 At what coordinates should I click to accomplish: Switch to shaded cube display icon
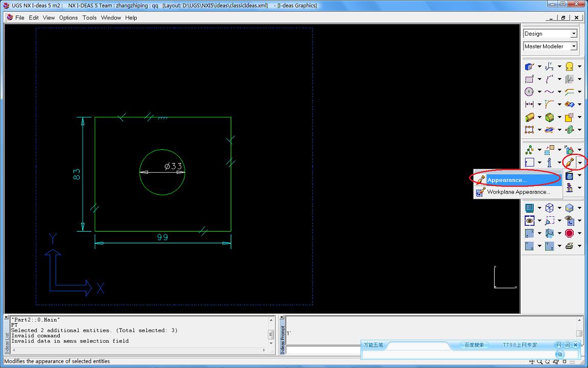569,208
